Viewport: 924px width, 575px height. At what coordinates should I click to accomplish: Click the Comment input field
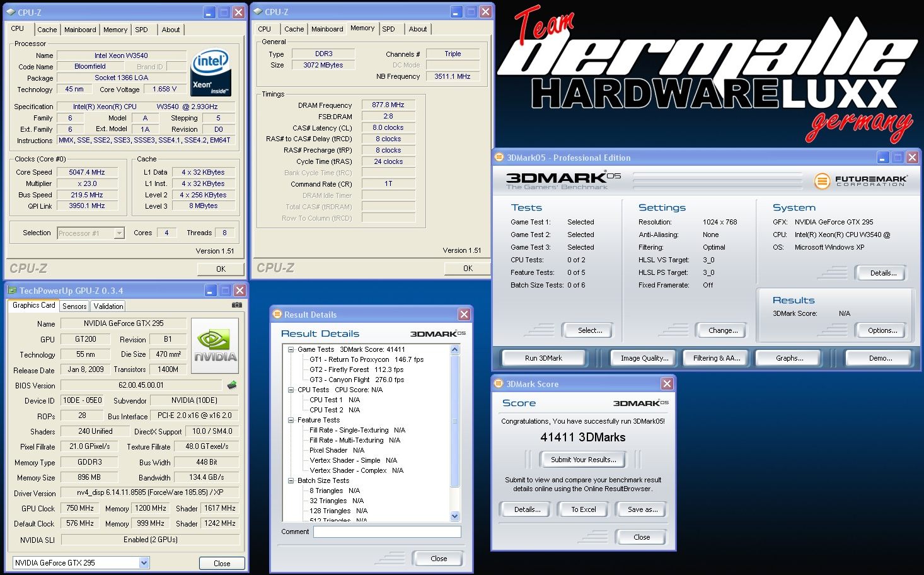388,531
